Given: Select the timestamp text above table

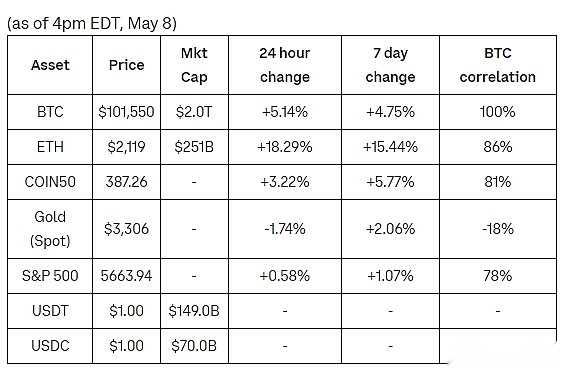Looking at the screenshot, I should point(92,24).
